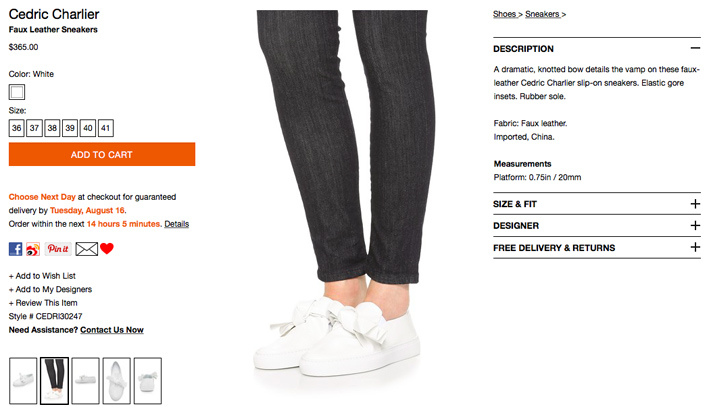Open Contact Us Now link

click(x=112, y=330)
